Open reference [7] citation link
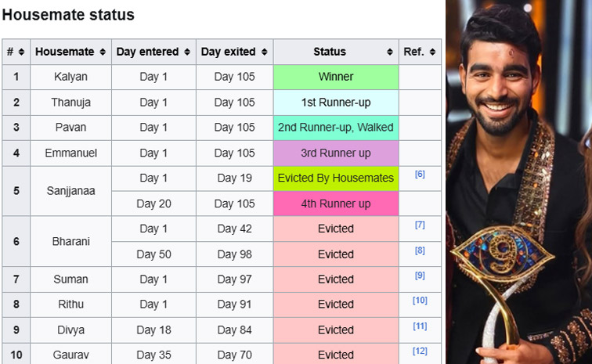592x364 pixels. pyautogui.click(x=420, y=225)
